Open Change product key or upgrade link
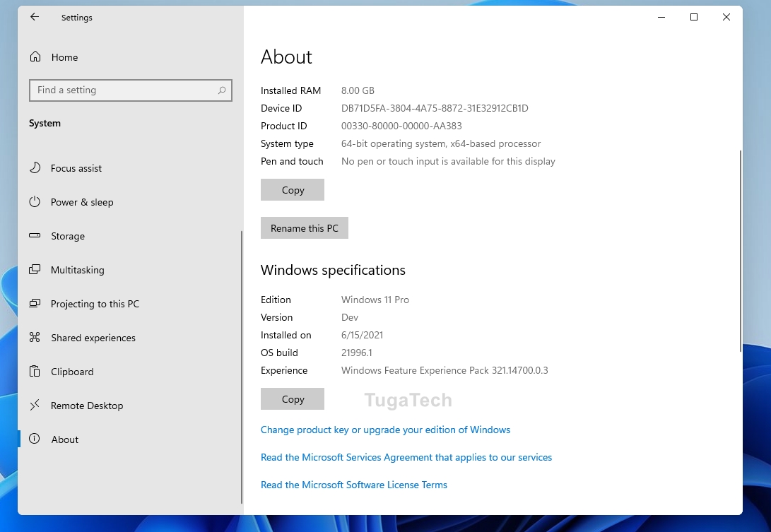 [x=386, y=430]
